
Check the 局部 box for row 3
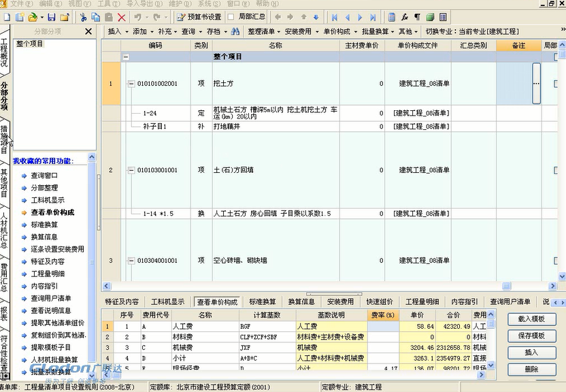tap(556, 260)
